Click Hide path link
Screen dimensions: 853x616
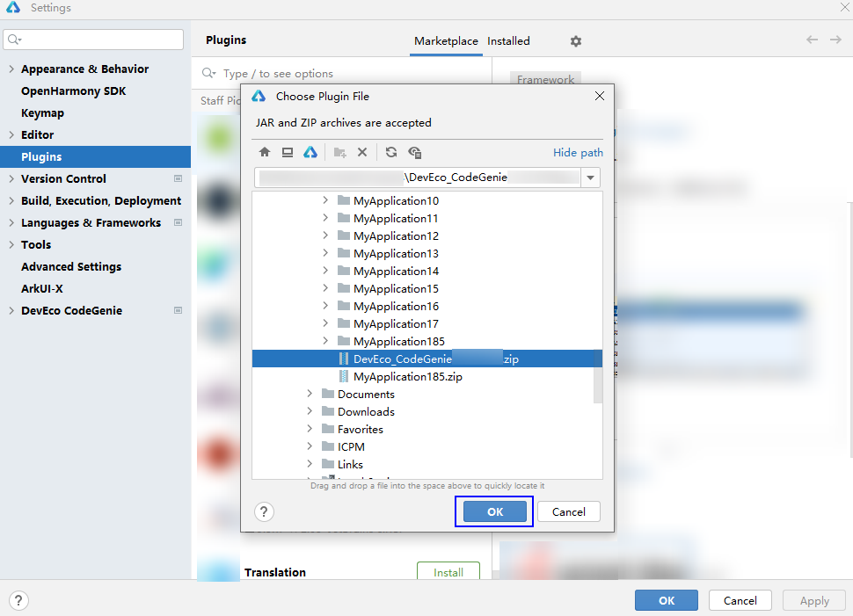(578, 153)
